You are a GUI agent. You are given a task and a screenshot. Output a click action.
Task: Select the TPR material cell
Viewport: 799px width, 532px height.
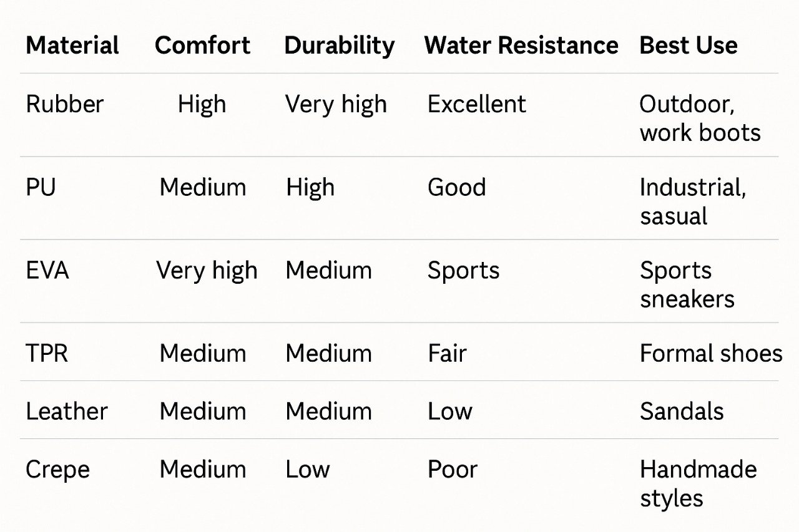[x=46, y=353]
